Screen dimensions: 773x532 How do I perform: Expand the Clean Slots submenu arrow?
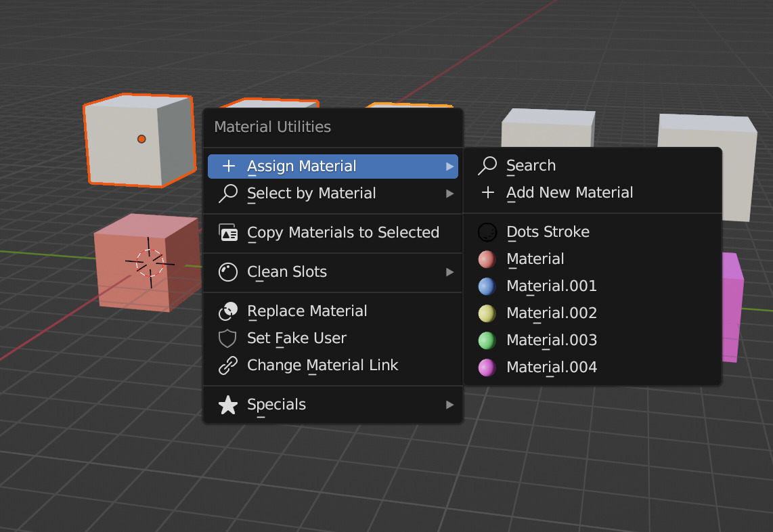pyautogui.click(x=451, y=271)
